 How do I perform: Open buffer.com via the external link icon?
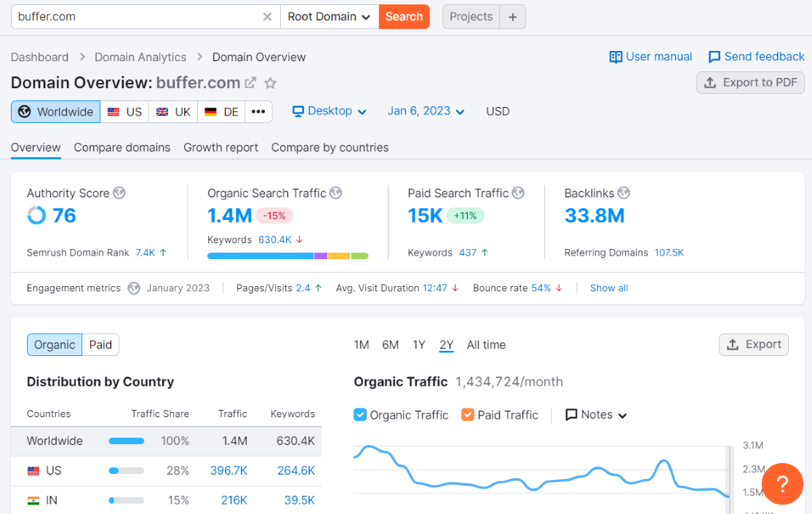coord(249,82)
